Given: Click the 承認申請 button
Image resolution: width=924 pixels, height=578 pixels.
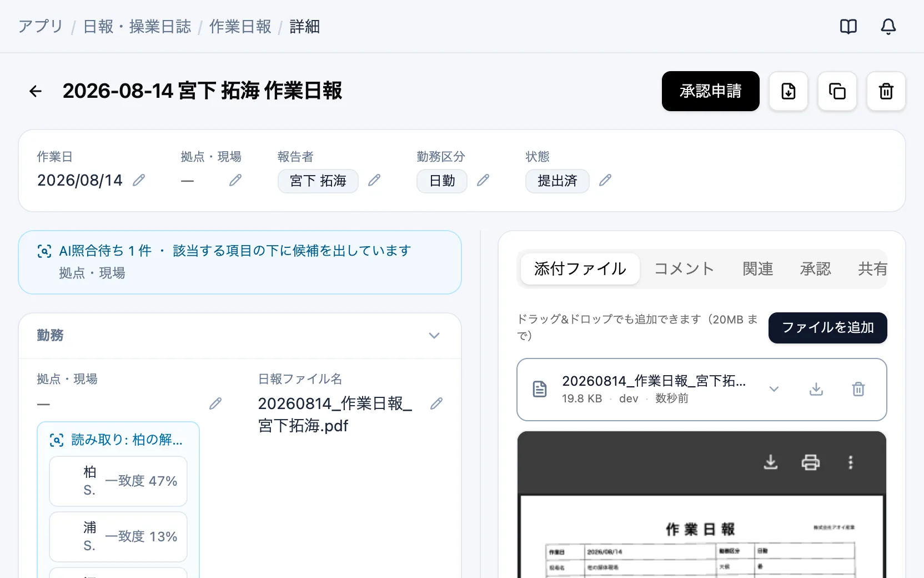Looking at the screenshot, I should [x=710, y=91].
